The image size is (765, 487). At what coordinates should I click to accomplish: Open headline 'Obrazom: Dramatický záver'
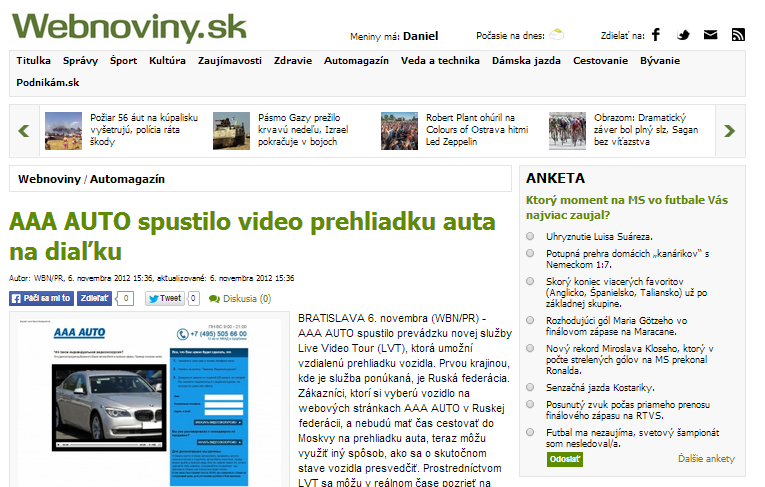click(x=646, y=130)
